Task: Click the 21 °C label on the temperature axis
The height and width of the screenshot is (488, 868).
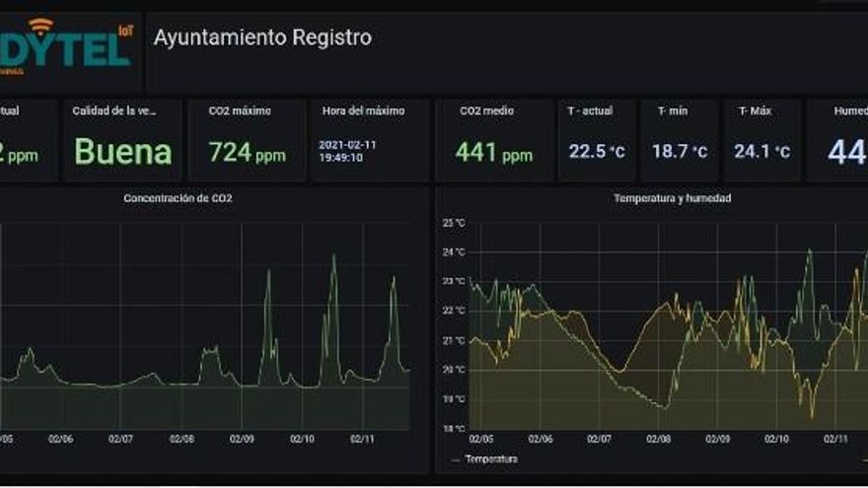Action: (454, 341)
